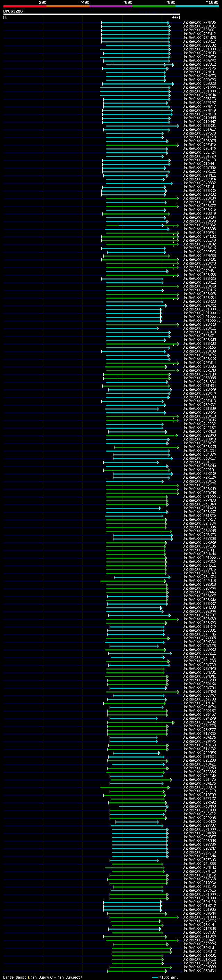The image size is (222, 980).
Task: Select the UniRef100_A7PIQ1 label
Action: [x=199, y=470]
